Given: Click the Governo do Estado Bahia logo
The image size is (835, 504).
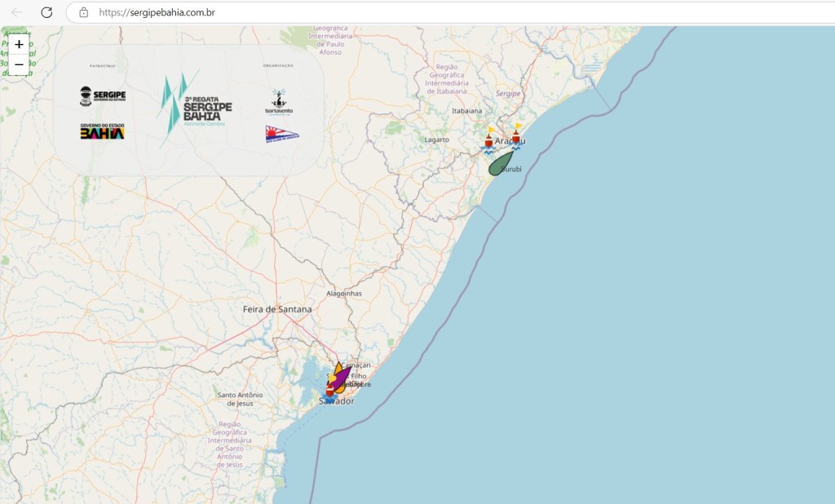Looking at the screenshot, I should point(102,131).
